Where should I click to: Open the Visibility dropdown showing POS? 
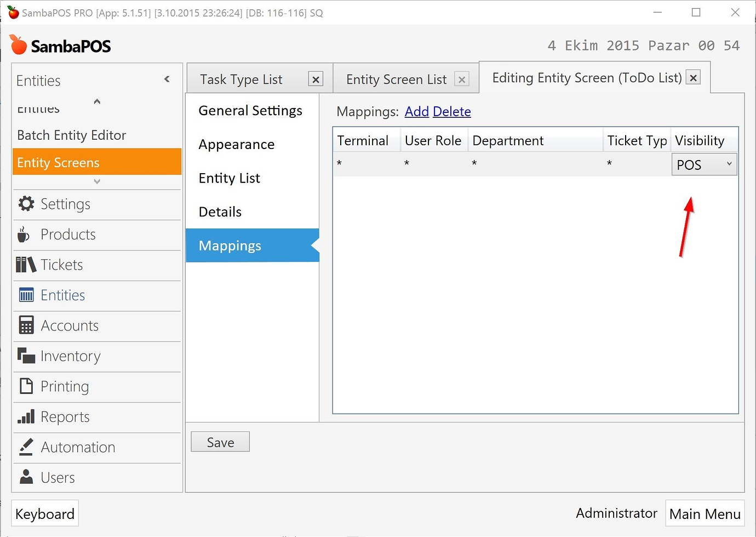[704, 164]
